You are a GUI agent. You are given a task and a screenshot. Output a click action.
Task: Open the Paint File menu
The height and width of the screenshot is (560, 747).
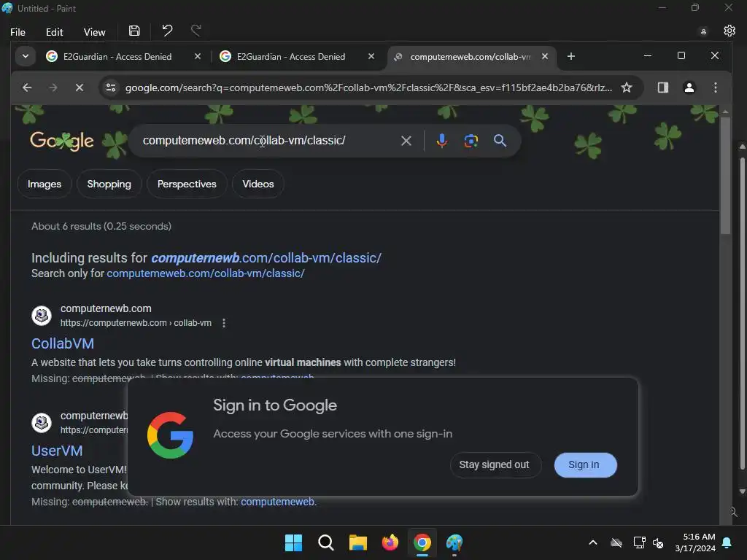18,32
